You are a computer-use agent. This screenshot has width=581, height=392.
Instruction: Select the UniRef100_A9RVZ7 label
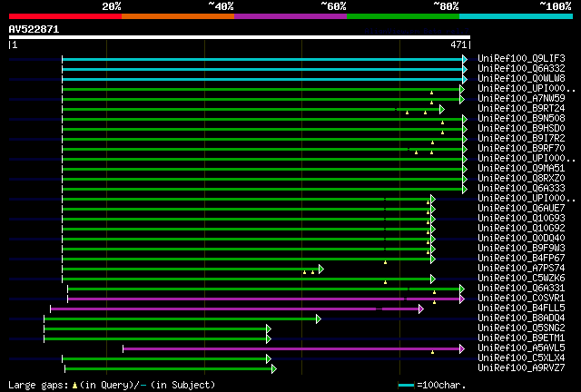tap(521, 368)
